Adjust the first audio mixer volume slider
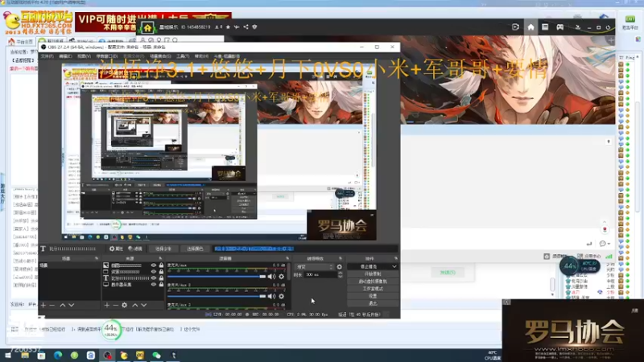The image size is (644, 362). 217,277
